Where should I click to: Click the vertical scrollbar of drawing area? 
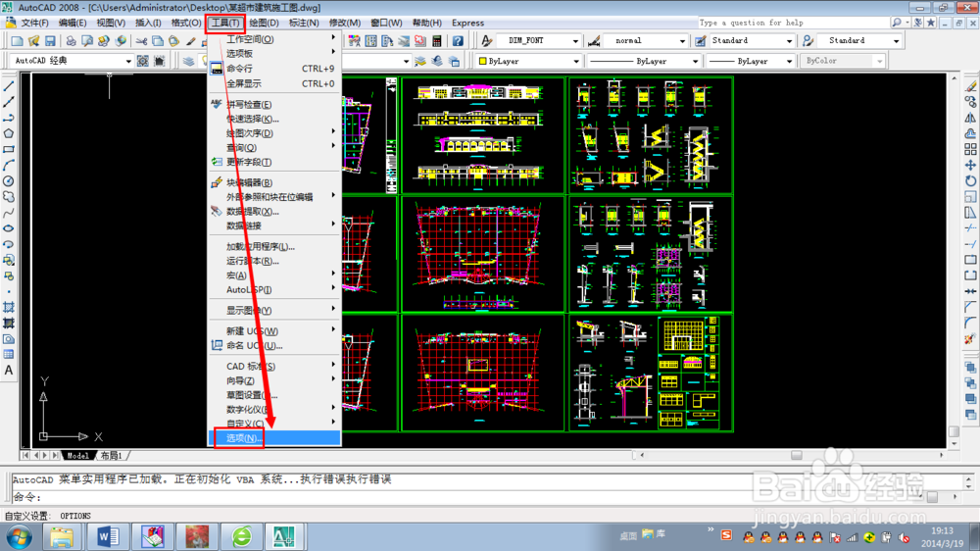click(954, 260)
